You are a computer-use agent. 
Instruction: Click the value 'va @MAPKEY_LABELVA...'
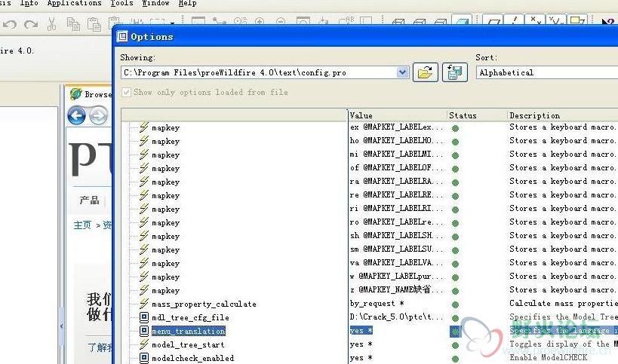396,262
